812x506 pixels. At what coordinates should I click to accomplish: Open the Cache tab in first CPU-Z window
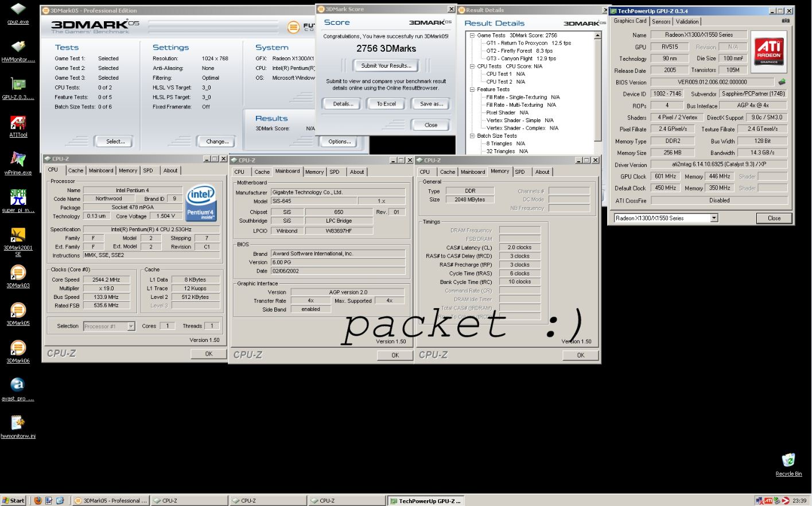(x=76, y=170)
